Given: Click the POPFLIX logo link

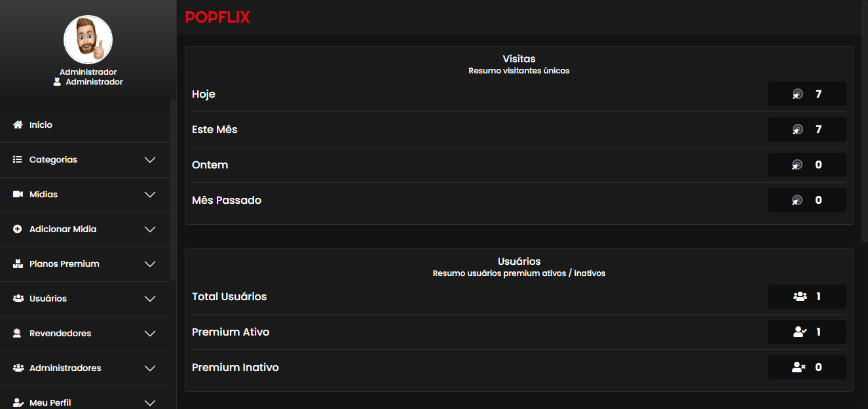Looking at the screenshot, I should coord(217,17).
